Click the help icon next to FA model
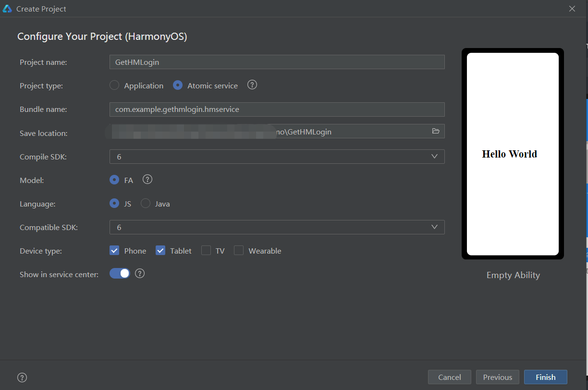 pos(147,179)
